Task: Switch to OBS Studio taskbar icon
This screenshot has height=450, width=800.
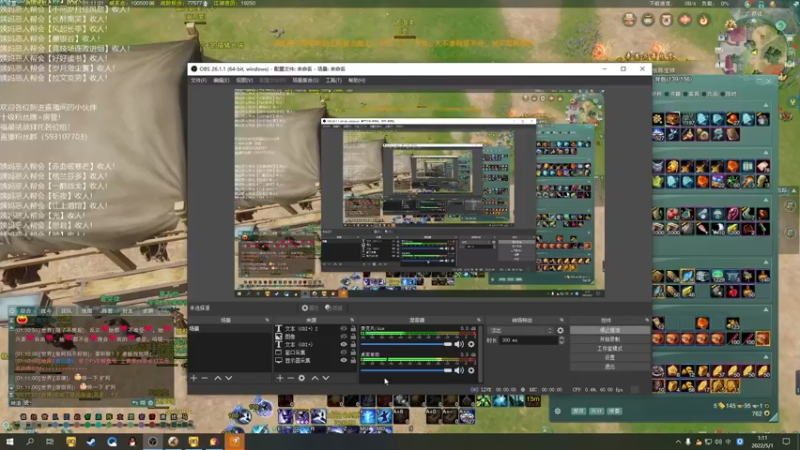Action: point(153,441)
